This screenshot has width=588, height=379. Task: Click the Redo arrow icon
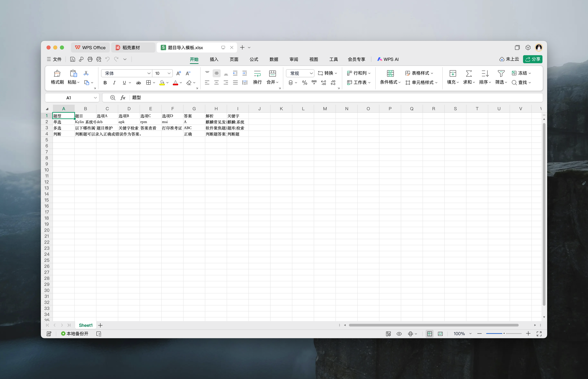pos(116,59)
